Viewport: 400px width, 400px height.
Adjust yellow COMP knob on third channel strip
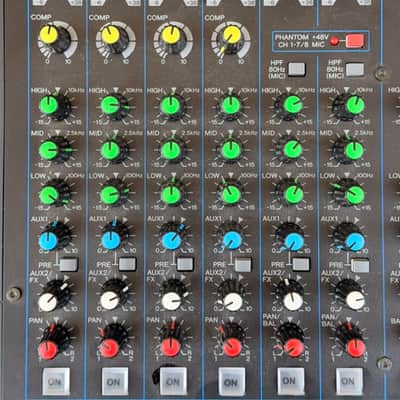point(171,34)
